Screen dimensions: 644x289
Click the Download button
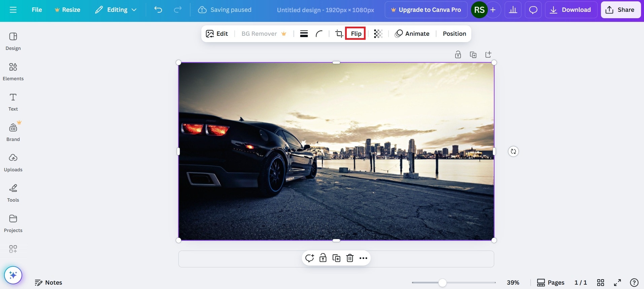[571, 10]
